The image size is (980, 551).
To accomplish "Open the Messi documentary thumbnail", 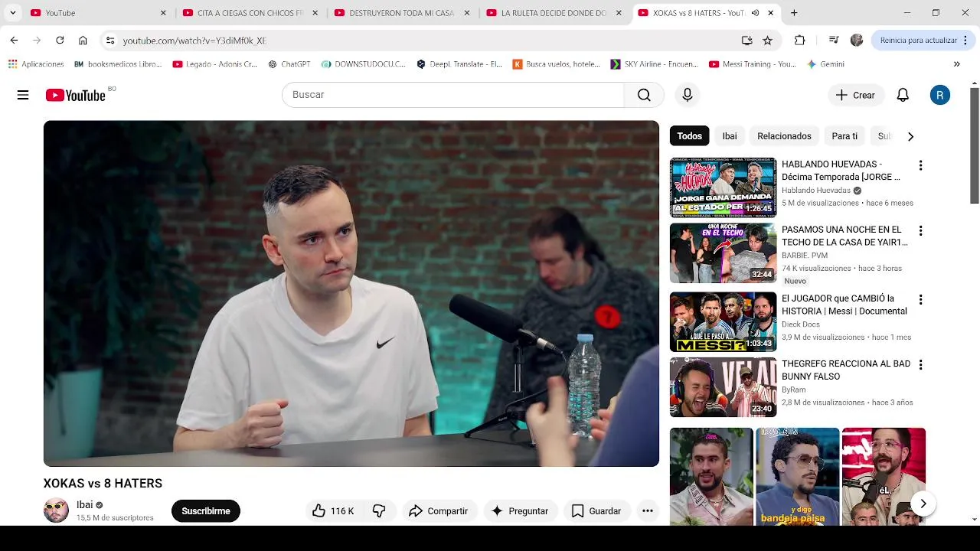I will click(x=723, y=322).
